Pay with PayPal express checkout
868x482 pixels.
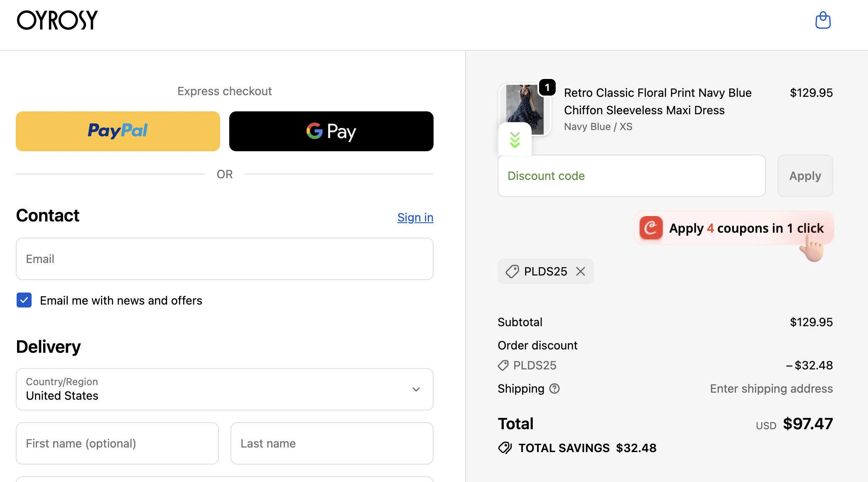118,131
